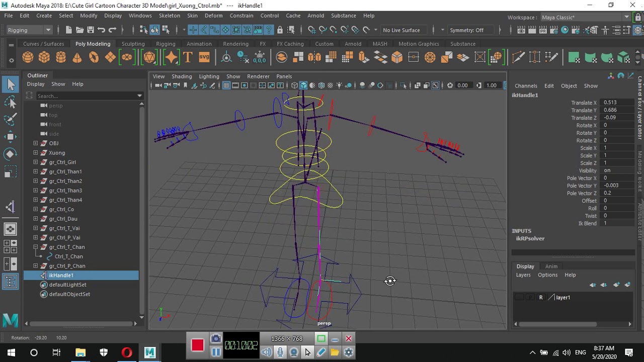Viewport: 644px width, 362px height.
Task: Switch to the Rigging shelf tab
Action: coord(166,44)
